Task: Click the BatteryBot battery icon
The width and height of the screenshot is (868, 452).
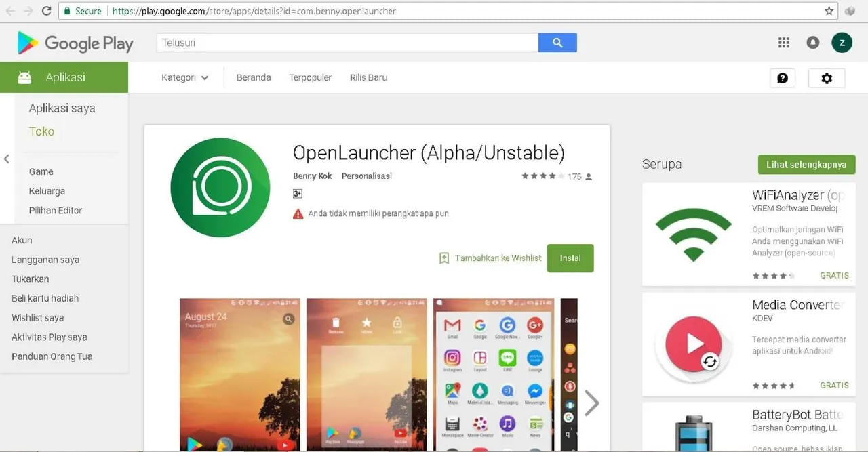Action: point(692,432)
